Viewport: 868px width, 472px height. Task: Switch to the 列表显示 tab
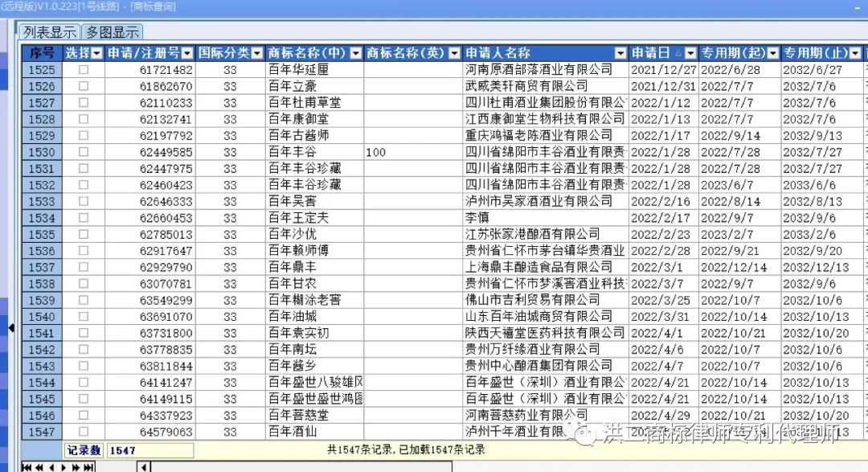49,32
